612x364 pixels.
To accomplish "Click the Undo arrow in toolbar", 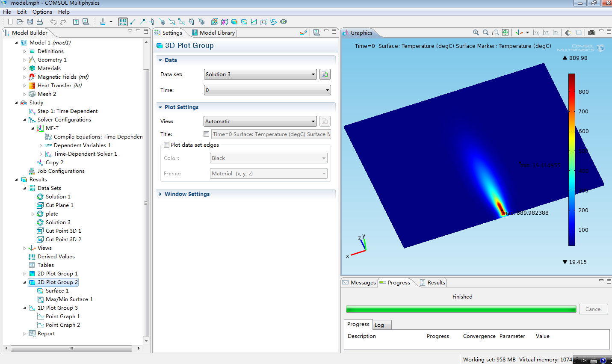I will pos(53,22).
